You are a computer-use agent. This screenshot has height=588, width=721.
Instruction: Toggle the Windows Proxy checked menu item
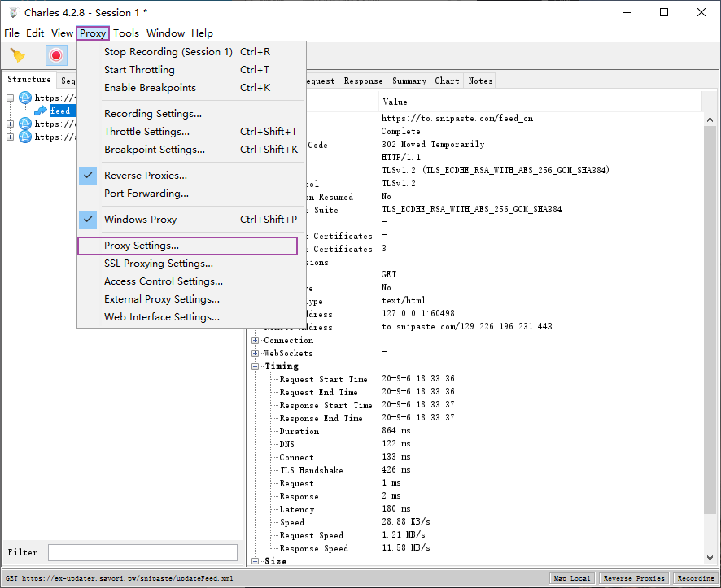click(x=190, y=220)
